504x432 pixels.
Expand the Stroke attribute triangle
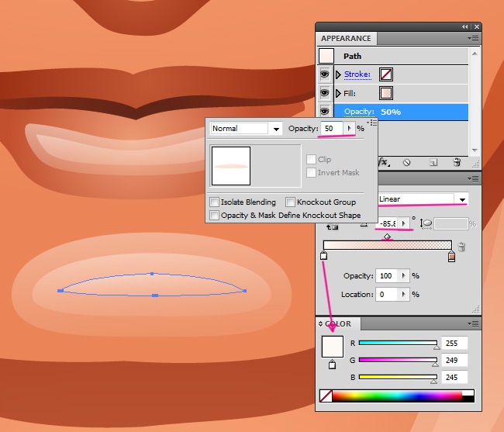(x=338, y=74)
